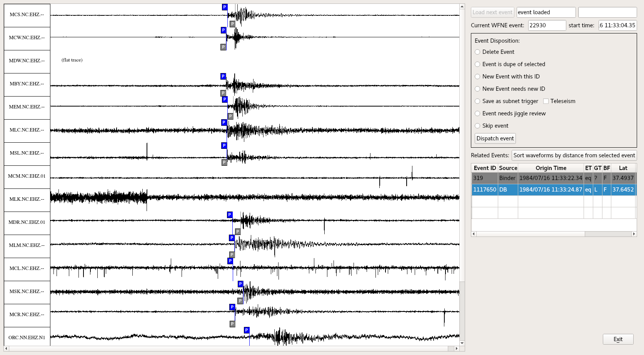The image size is (644, 355).
Task: Click the MCM.NC.EHZ.01 station label
Action: [27, 176]
